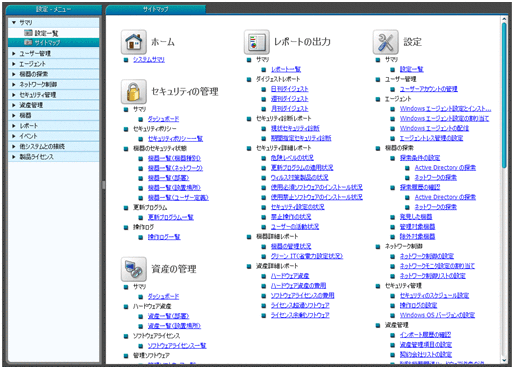This screenshot has height=369, width=514.
Task: Open the セキュリティポリシー一覧 link
Action: [x=175, y=138]
